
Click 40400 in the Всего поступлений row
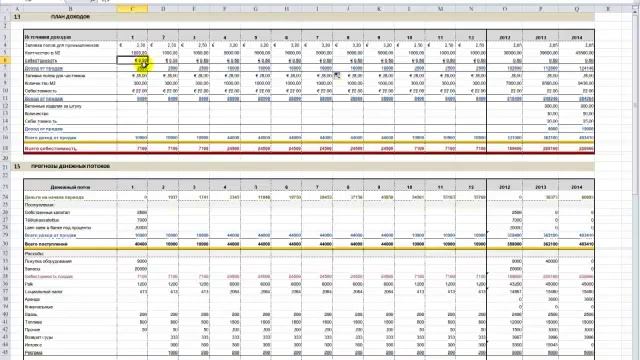click(141, 244)
